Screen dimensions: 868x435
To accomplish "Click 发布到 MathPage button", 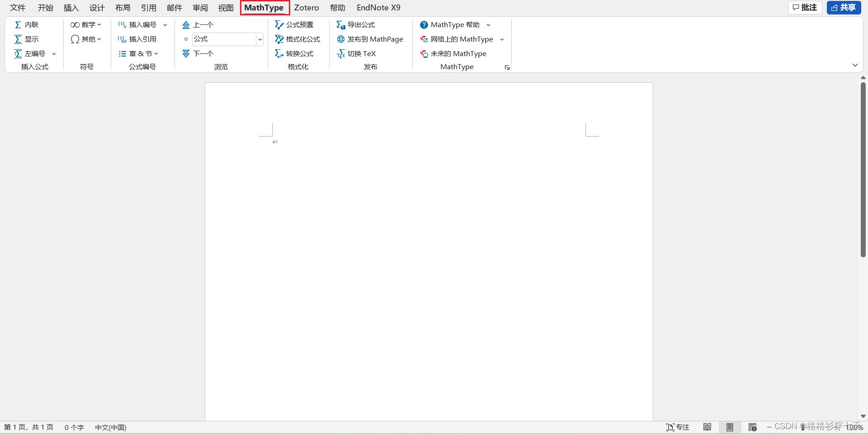I will click(x=370, y=39).
